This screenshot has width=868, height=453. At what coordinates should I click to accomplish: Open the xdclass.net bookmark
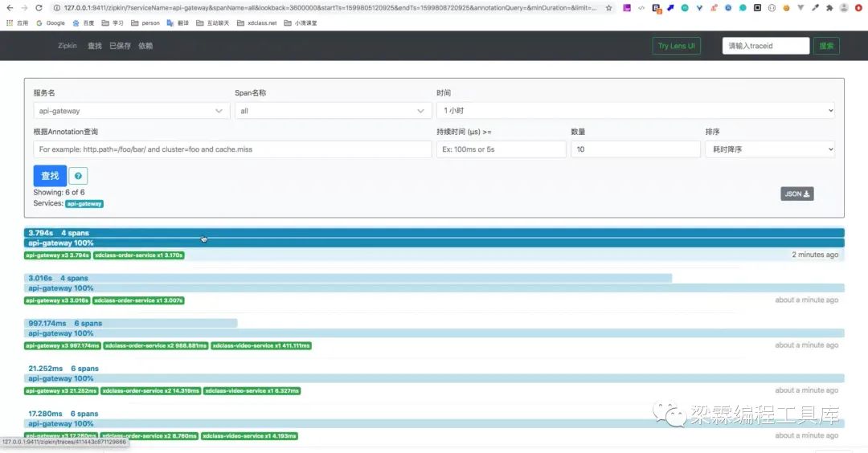[x=257, y=22]
